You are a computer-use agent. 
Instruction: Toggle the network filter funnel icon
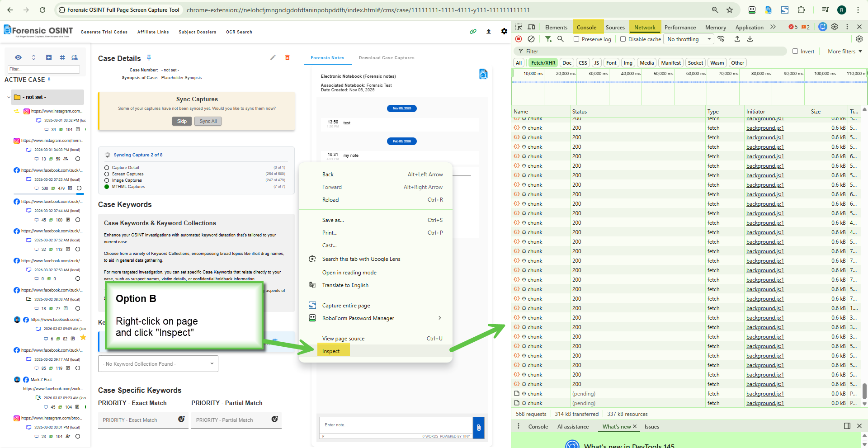tap(548, 39)
